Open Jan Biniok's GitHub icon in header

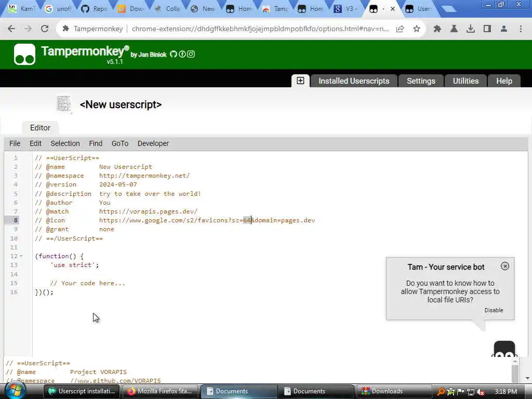coord(174,54)
